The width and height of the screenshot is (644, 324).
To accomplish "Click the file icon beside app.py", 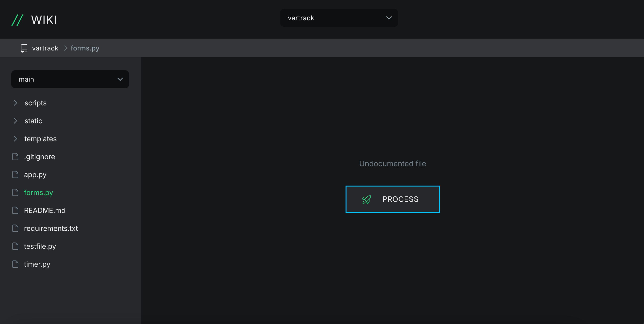I will click(15, 175).
